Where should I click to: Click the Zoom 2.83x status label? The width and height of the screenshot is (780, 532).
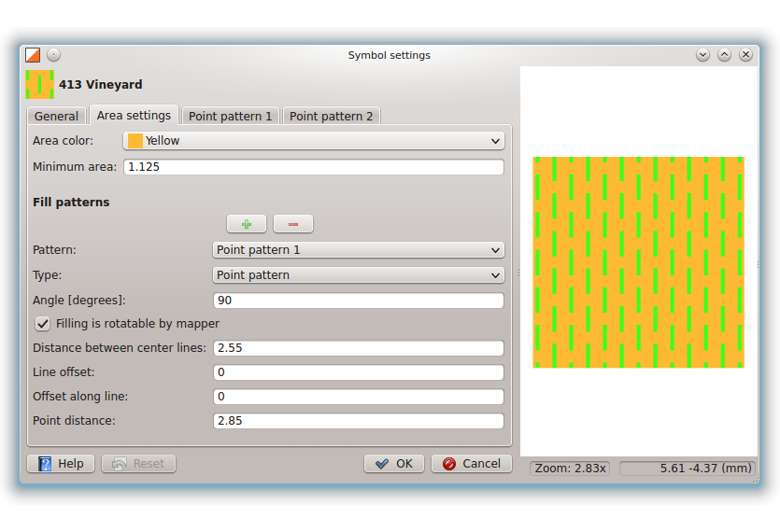571,469
